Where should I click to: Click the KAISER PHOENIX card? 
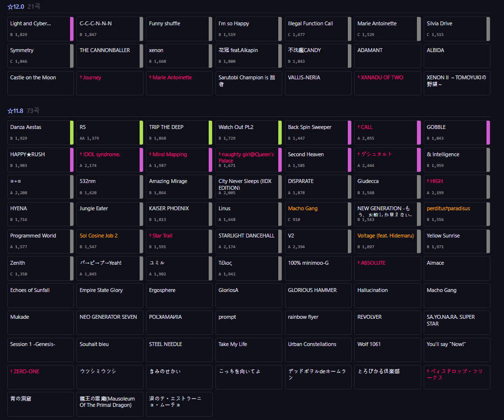pos(180,214)
